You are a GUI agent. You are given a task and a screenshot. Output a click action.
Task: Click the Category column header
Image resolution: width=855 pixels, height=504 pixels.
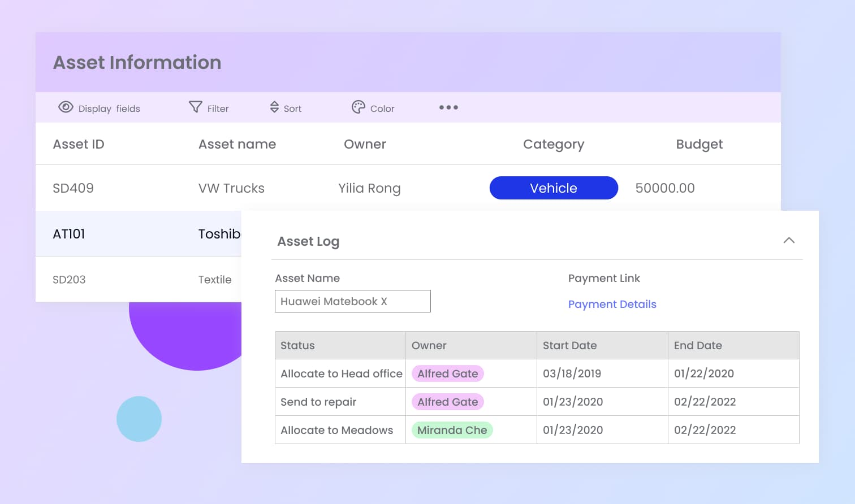553,144
